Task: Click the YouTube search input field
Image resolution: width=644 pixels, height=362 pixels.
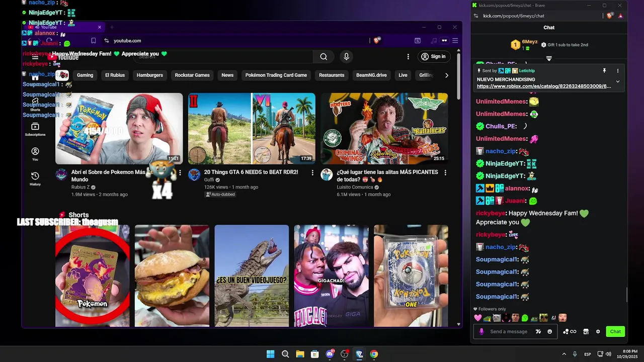Action: pos(224,57)
